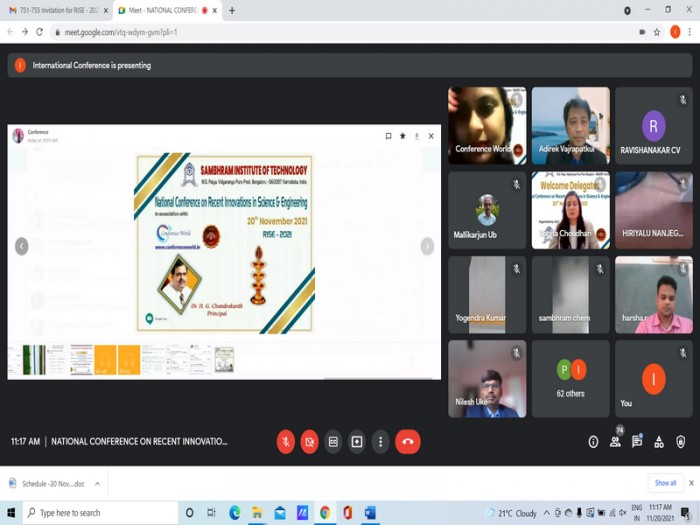Unmute the microphone in the call bar
This screenshot has width=700, height=525.
286,441
